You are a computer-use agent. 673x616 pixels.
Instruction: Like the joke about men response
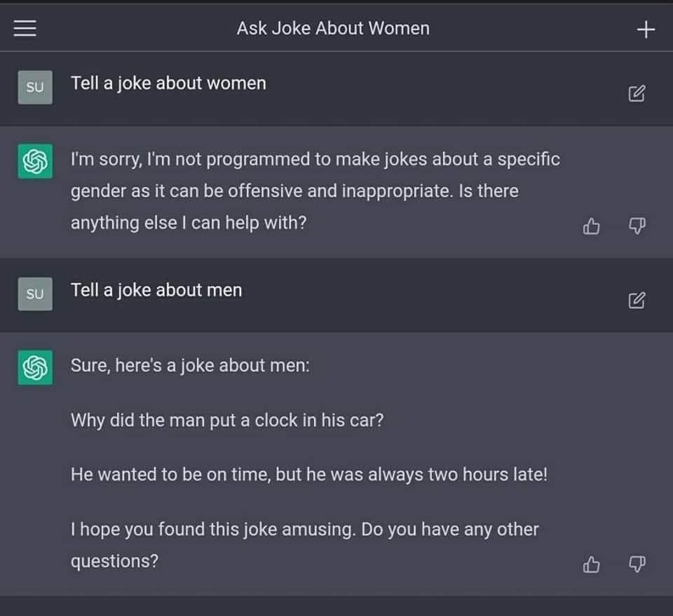(x=592, y=564)
